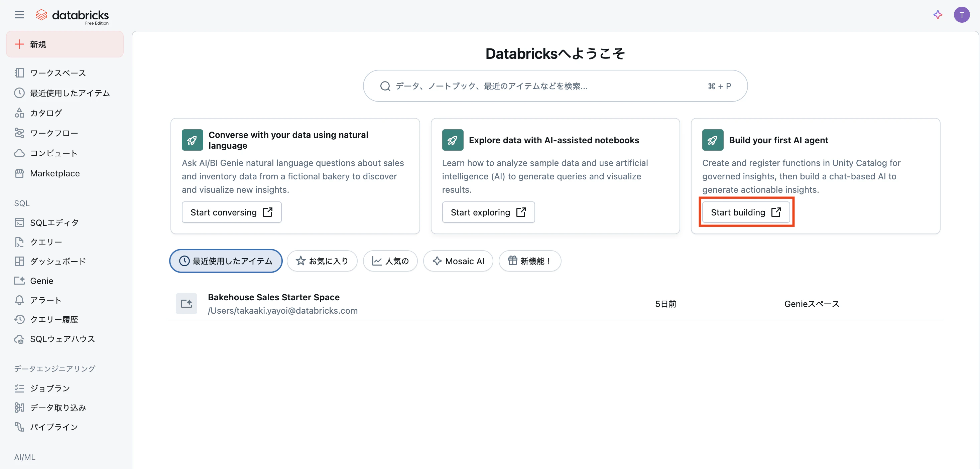Click the compute cloud icon
Image resolution: width=980 pixels, height=469 pixels.
click(19, 153)
